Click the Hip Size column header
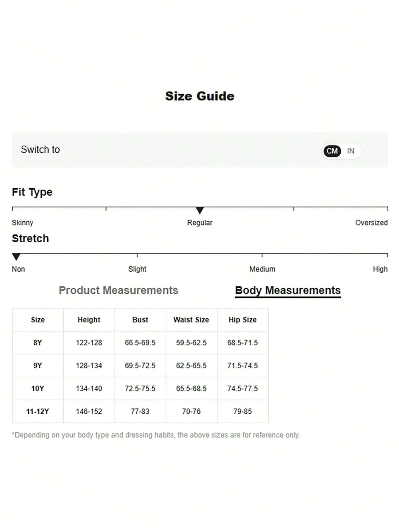The image size is (399, 532). click(242, 320)
